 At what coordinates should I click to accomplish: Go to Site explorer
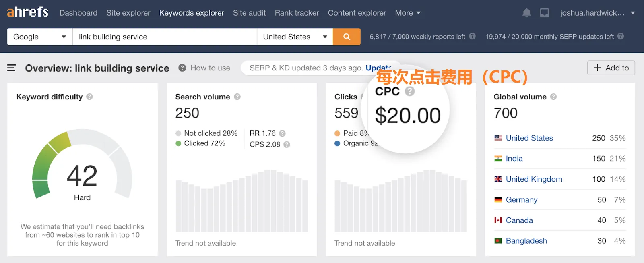coord(128,13)
